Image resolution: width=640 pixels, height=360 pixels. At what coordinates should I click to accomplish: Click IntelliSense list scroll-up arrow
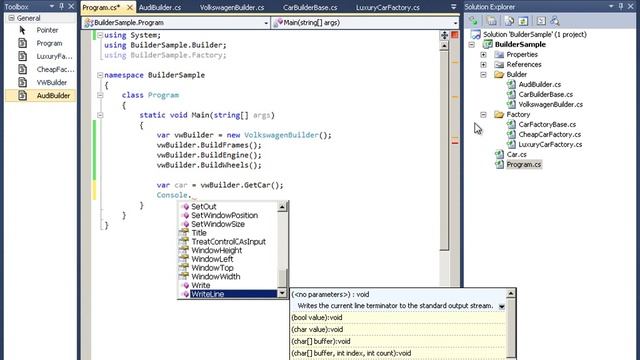[x=282, y=207]
